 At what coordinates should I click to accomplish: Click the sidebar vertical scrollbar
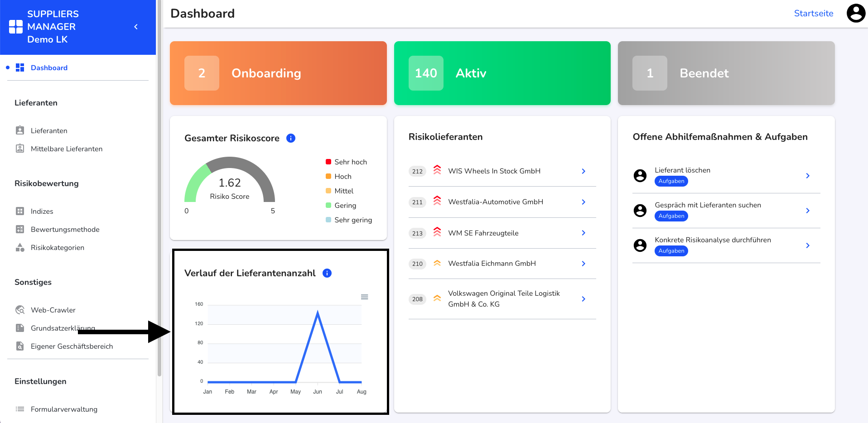(x=159, y=188)
